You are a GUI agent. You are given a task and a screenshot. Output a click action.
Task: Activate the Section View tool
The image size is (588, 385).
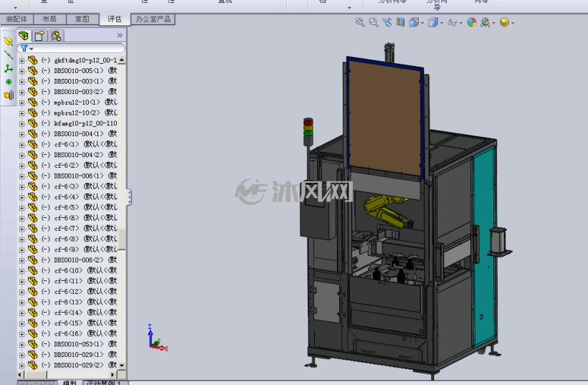pyautogui.click(x=401, y=22)
